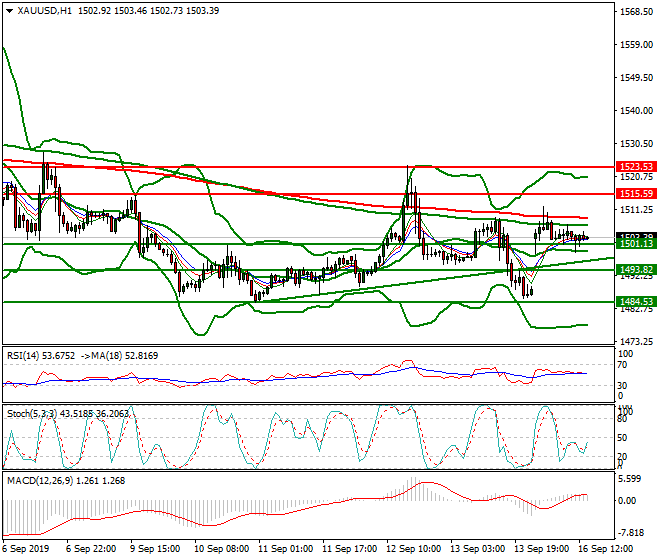Click the 6 Sep 2019 date label
Screen dimensions: 660x560
tap(26, 549)
